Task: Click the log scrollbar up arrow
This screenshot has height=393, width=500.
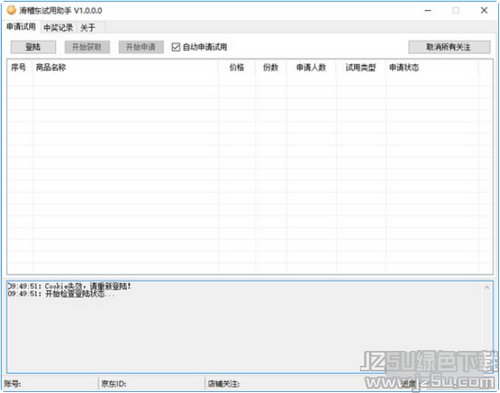Action: (487, 287)
